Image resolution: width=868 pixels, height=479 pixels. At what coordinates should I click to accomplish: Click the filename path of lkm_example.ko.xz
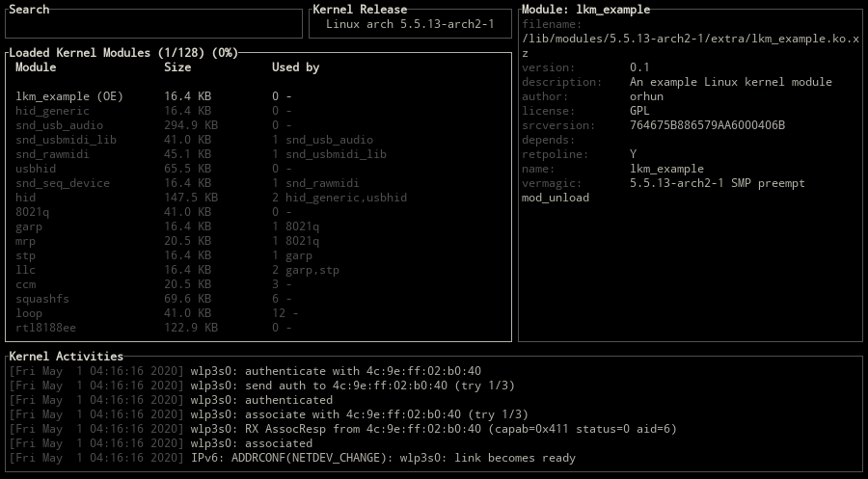coord(691,46)
